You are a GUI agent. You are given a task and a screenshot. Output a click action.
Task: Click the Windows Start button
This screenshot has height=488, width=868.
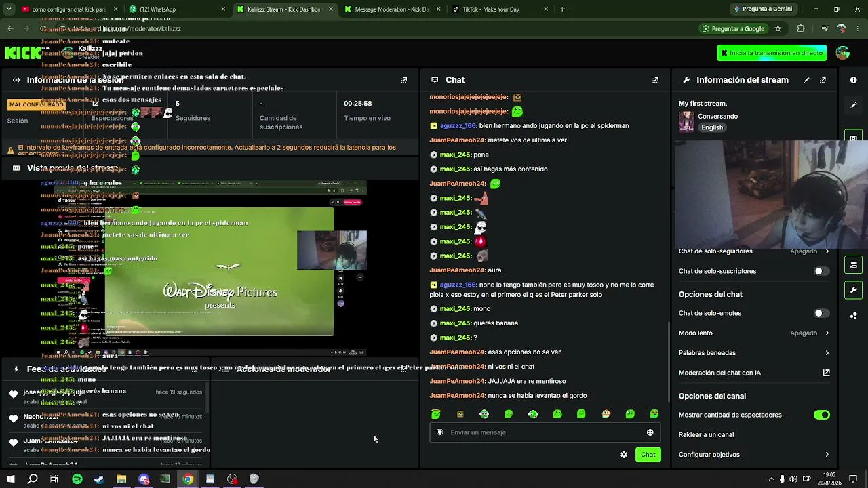[x=10, y=479]
